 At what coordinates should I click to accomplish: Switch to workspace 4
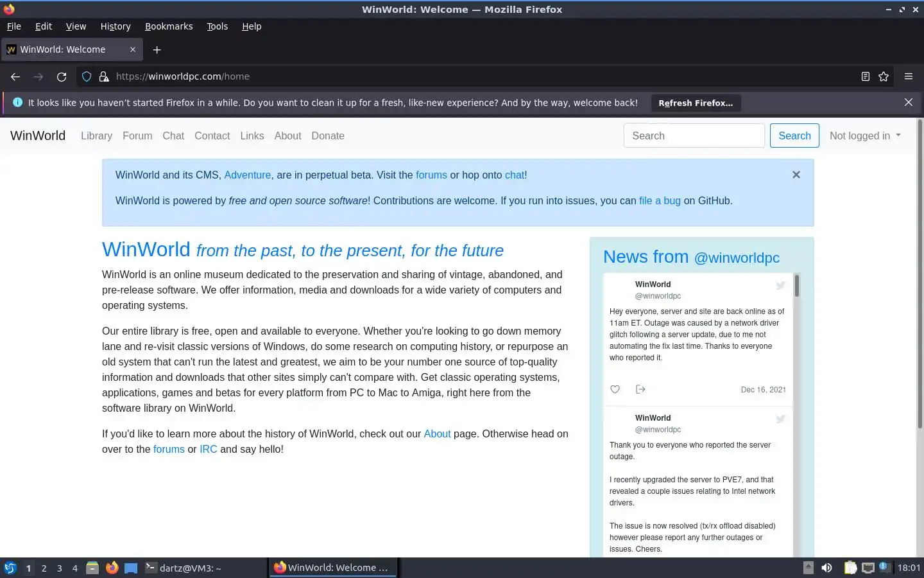(74, 568)
